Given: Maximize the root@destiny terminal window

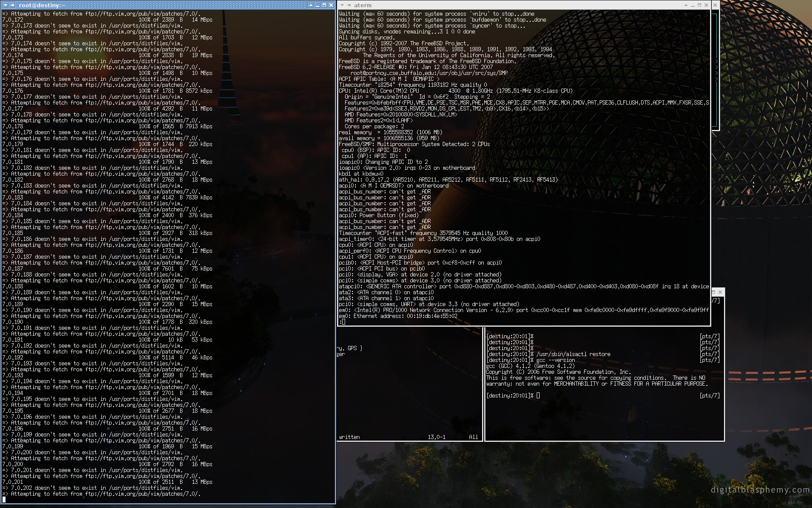Looking at the screenshot, I should (324, 5).
